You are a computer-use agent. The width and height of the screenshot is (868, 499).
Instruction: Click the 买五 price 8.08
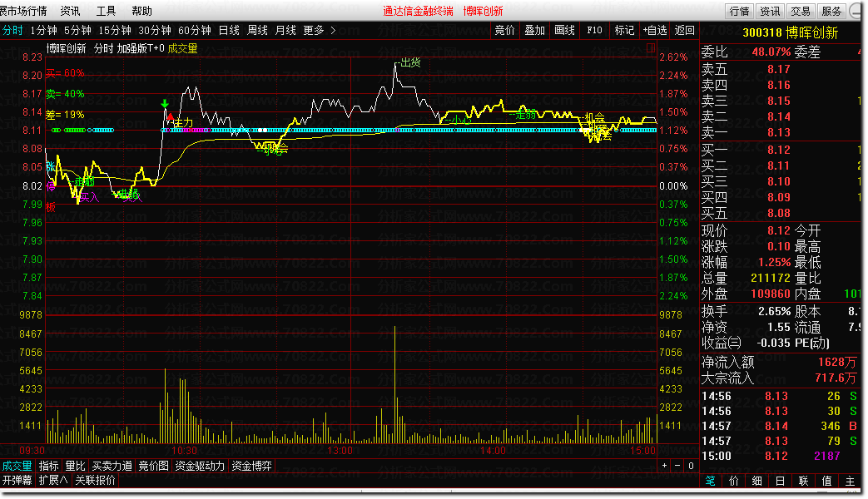click(779, 213)
